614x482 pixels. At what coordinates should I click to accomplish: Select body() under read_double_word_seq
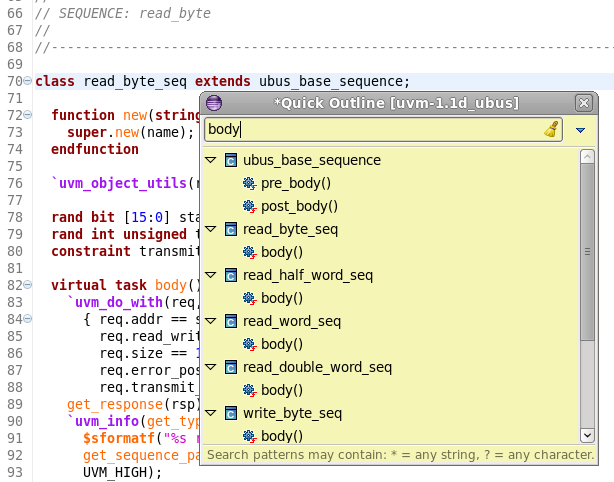tap(281, 390)
